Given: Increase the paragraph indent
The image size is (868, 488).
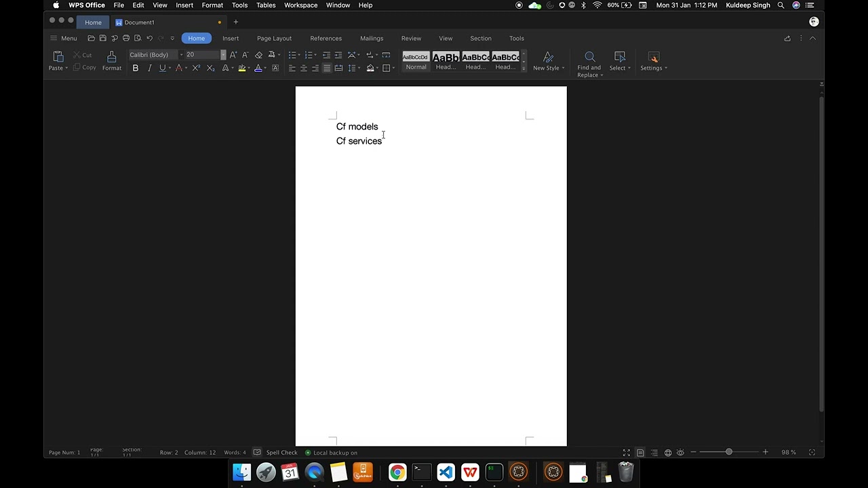Looking at the screenshot, I should tap(338, 55).
